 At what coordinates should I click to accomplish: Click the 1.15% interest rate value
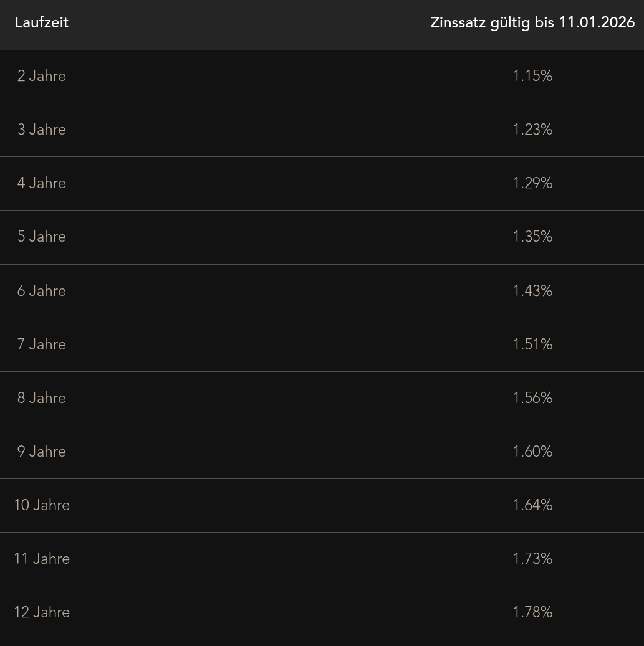[532, 76]
